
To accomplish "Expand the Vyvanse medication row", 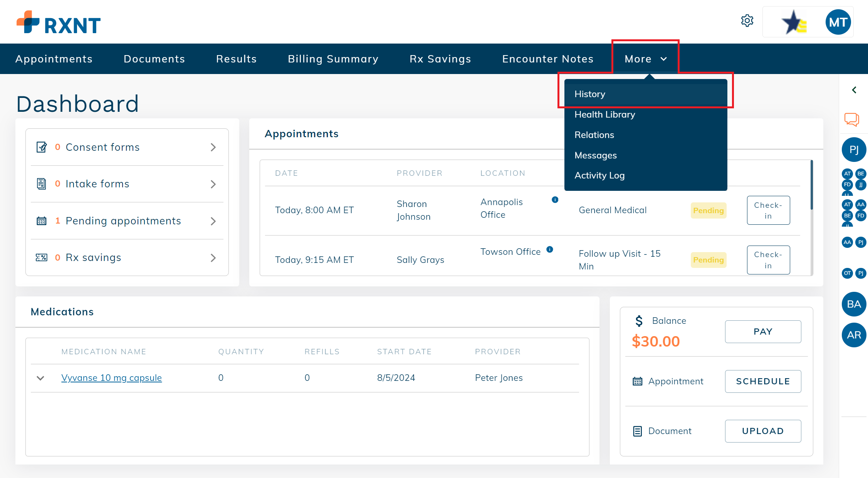I will click(x=40, y=378).
